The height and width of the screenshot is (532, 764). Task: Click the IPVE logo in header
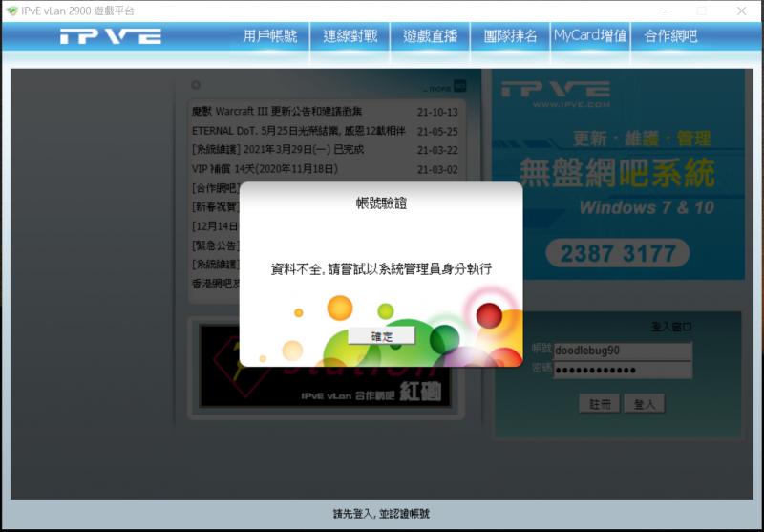111,36
